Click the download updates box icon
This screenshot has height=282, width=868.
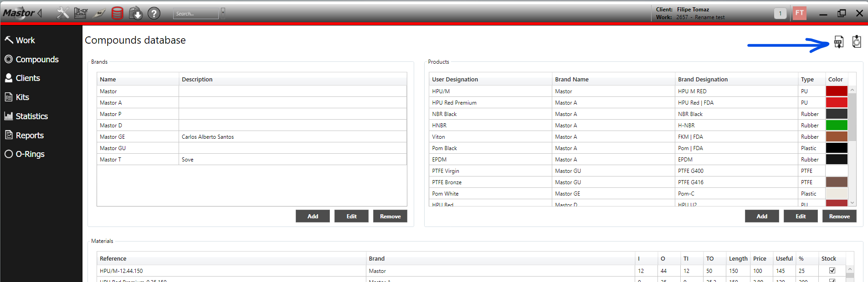point(136,13)
